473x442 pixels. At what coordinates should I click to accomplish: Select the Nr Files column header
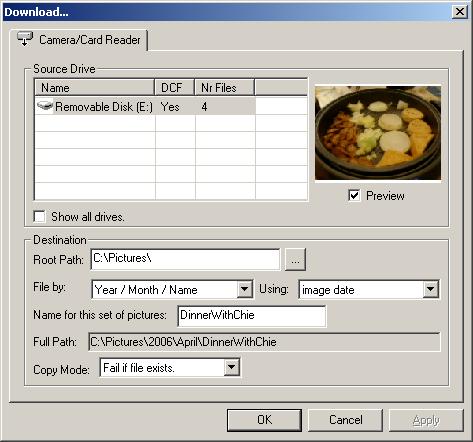(225, 88)
